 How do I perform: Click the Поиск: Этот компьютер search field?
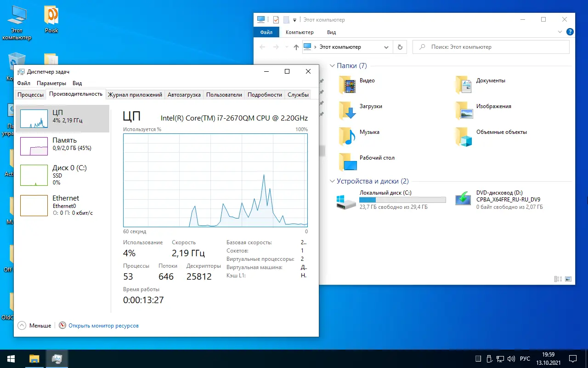(x=491, y=47)
